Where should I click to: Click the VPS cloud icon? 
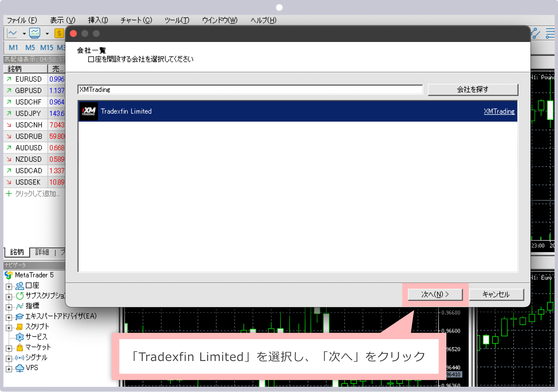[19, 368]
